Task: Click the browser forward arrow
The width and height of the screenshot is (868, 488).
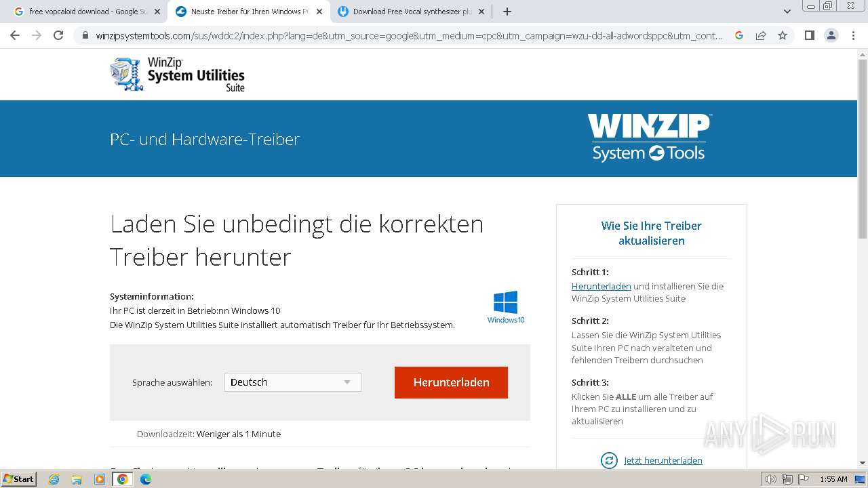Action: 37,35
